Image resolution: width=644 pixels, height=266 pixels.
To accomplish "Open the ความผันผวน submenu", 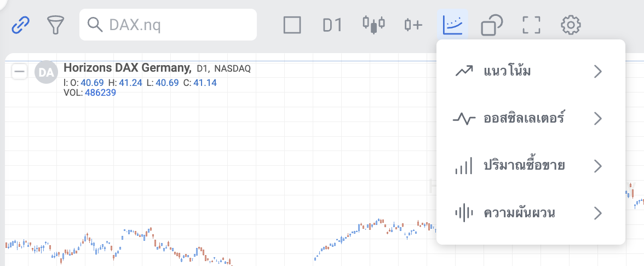I will pyautogui.click(x=531, y=213).
